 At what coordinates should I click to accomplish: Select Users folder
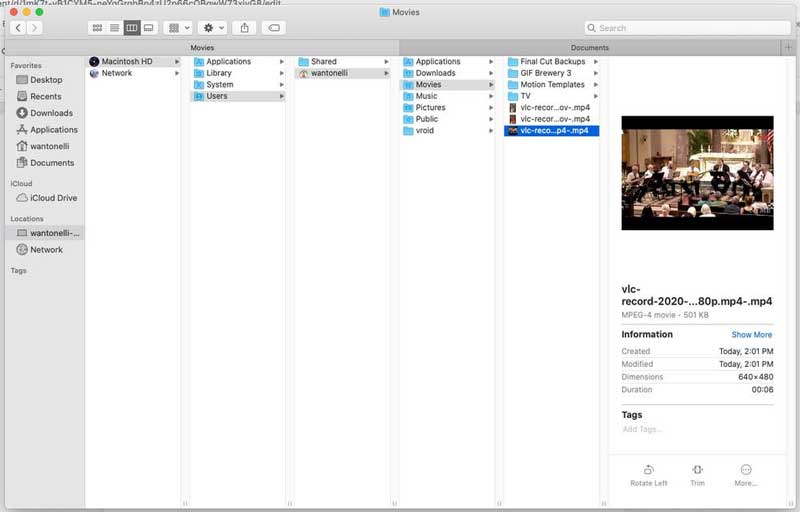click(x=238, y=96)
